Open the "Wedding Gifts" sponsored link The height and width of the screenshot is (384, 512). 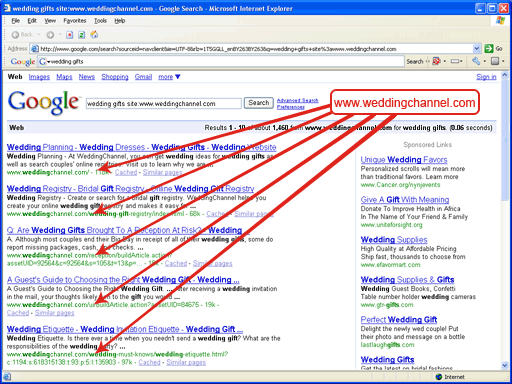(387, 360)
